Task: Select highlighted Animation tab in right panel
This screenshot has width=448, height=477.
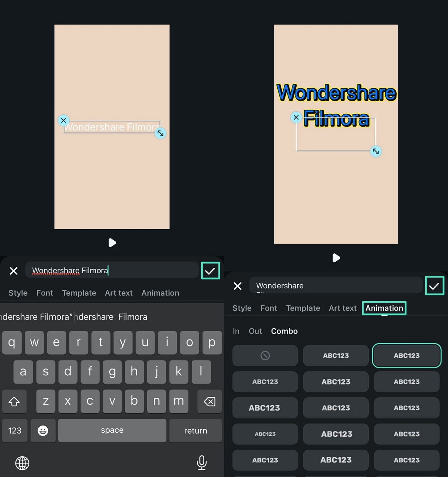Action: 384,308
